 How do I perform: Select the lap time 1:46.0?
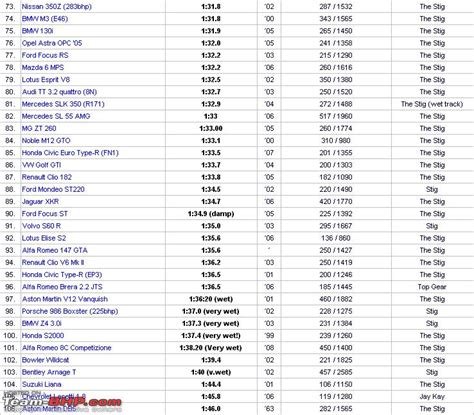pyautogui.click(x=211, y=409)
